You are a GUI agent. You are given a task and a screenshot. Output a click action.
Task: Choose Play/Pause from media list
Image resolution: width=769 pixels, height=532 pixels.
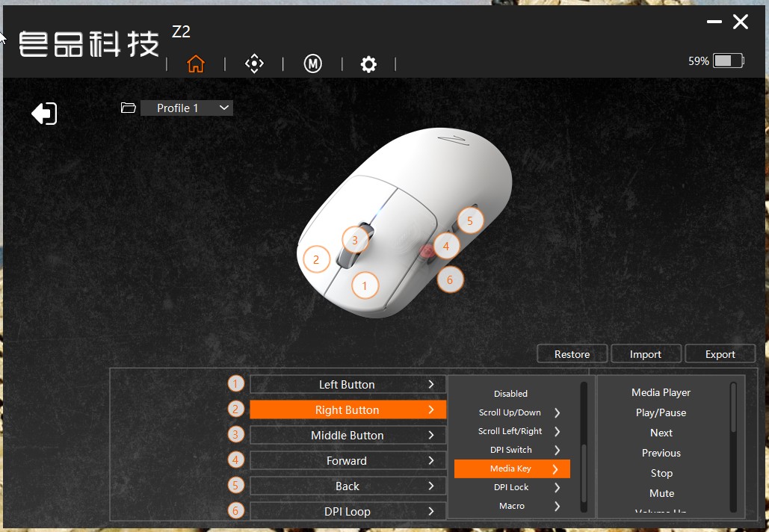[x=661, y=413]
